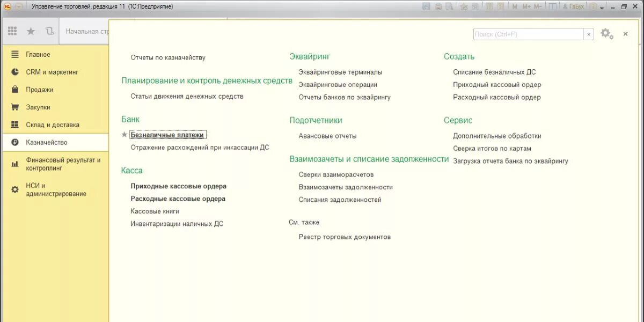Open Авансовые отчеты

tap(327, 136)
